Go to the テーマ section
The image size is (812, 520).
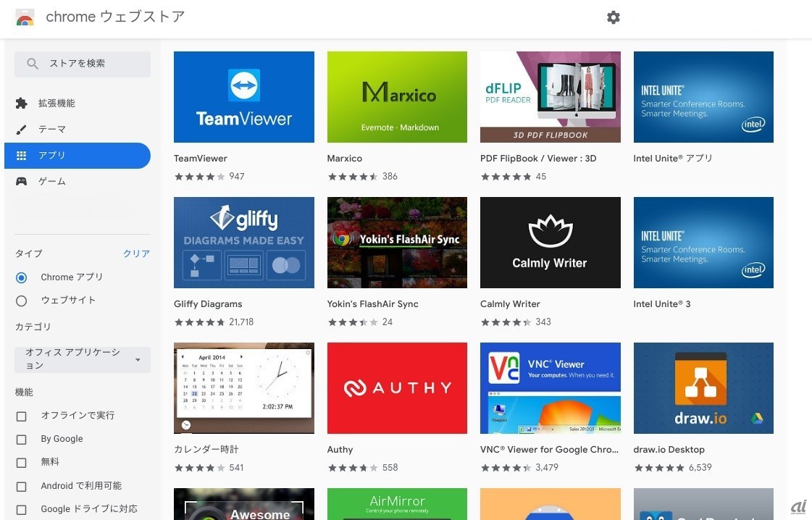pyautogui.click(x=78, y=129)
